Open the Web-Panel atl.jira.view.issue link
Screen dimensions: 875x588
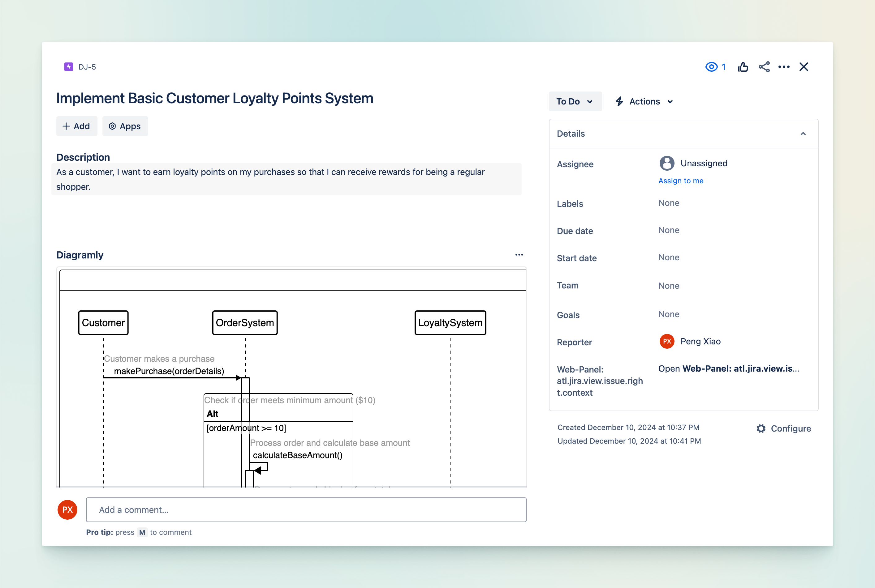(729, 369)
